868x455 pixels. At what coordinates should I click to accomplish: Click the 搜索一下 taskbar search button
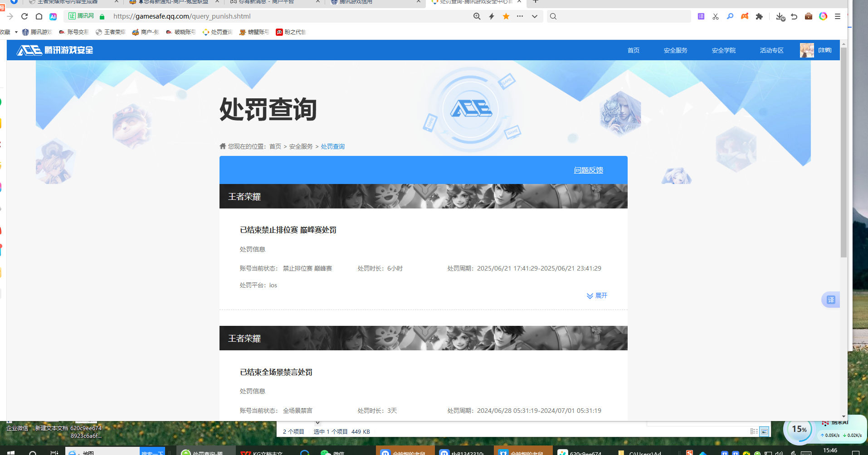152,452
